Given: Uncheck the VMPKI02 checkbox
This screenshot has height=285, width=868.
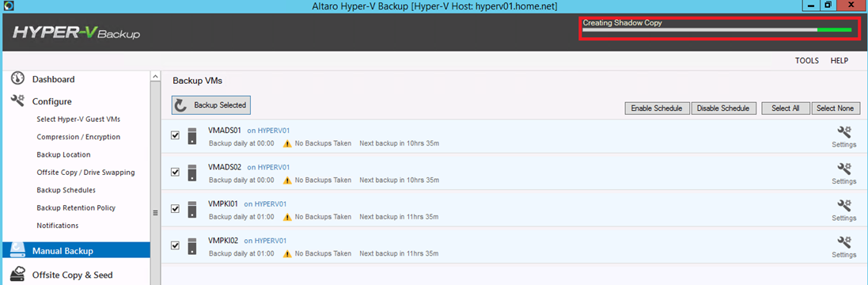Looking at the screenshot, I should [x=176, y=245].
